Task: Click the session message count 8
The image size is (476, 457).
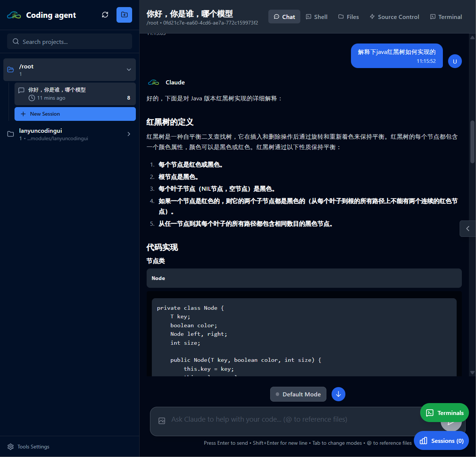Action: [129, 98]
